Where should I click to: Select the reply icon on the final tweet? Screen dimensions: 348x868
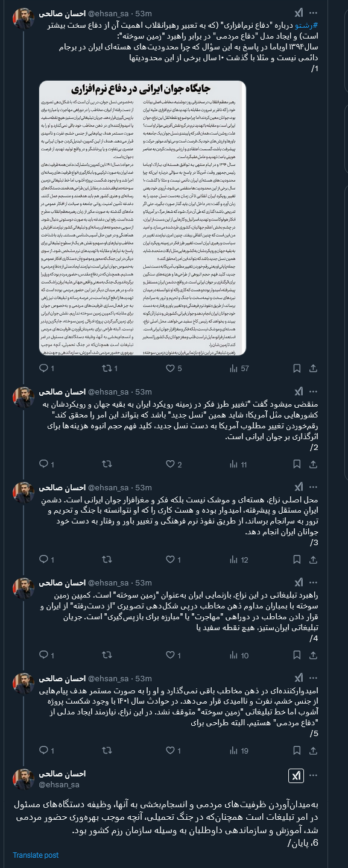[x=43, y=751]
